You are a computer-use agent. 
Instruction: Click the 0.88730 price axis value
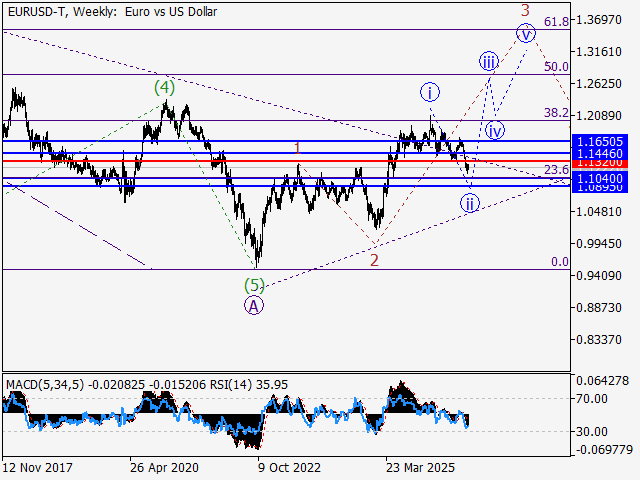598,307
